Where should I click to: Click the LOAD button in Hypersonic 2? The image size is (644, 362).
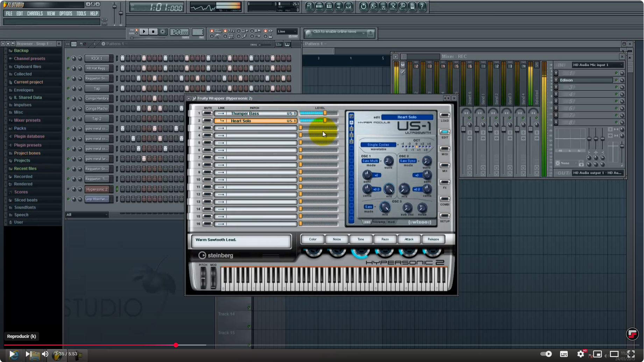pyautogui.click(x=445, y=115)
